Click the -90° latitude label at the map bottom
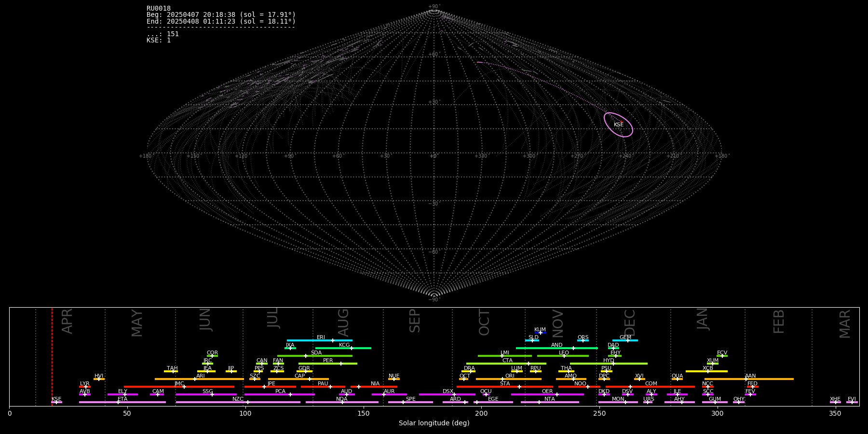This screenshot has width=868, height=434. coord(434,300)
